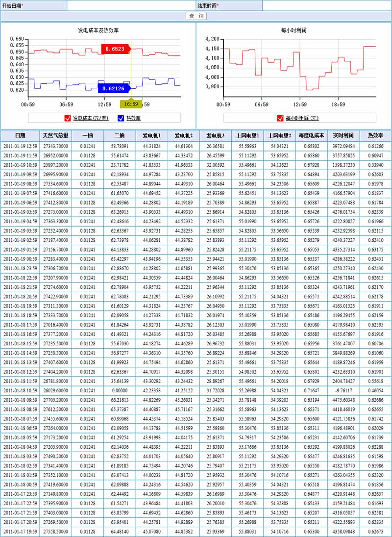This screenshot has height=537, width=392.
Task: Click the efficiency value 0.55618
Action: pyautogui.click(x=375, y=381)
